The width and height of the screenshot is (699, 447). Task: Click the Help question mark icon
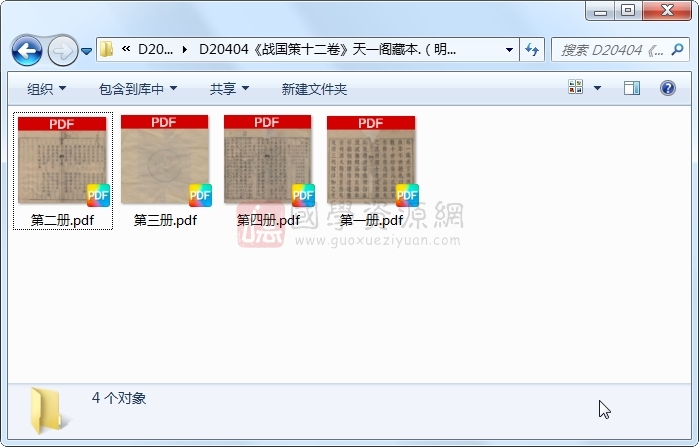coord(667,89)
